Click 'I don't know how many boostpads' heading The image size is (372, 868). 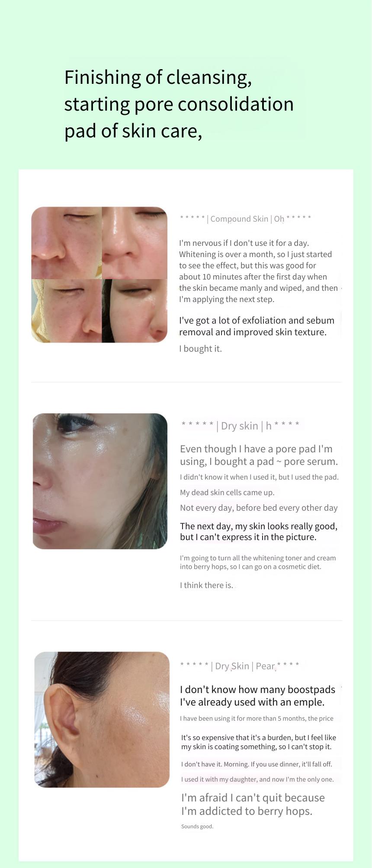[x=258, y=696]
